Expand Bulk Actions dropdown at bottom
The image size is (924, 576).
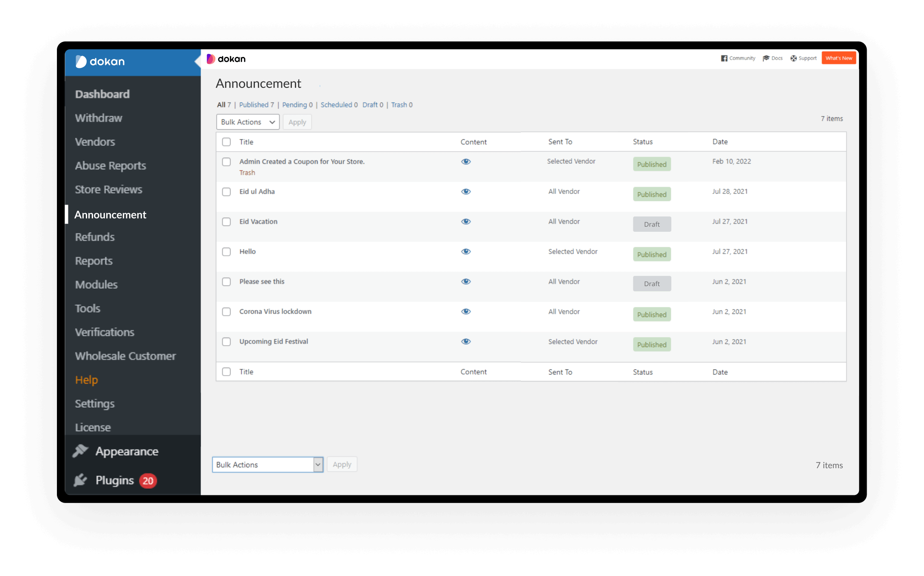tap(318, 464)
